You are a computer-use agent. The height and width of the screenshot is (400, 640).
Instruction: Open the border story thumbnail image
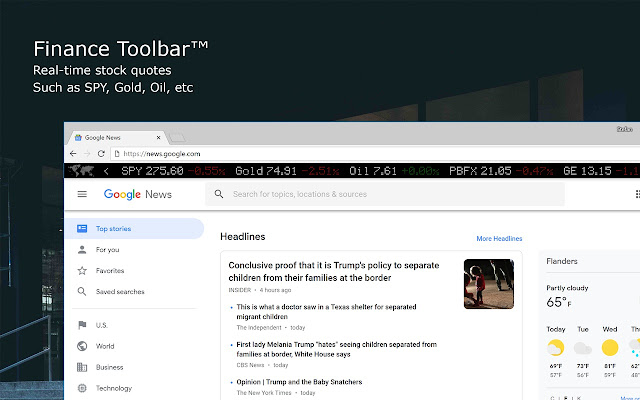point(488,284)
